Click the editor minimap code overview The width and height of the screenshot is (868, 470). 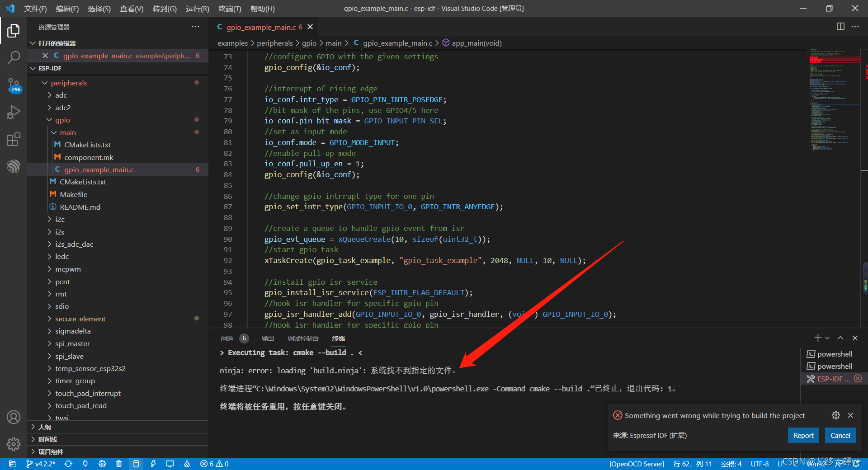coord(834,99)
